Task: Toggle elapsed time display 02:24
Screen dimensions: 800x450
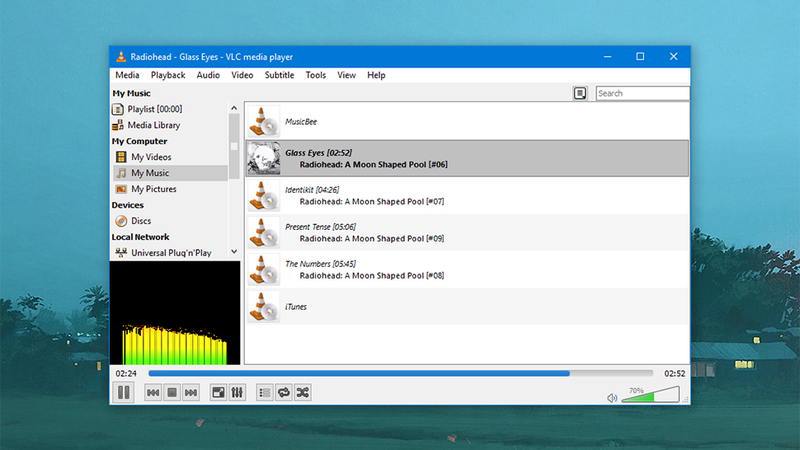Action: point(126,373)
